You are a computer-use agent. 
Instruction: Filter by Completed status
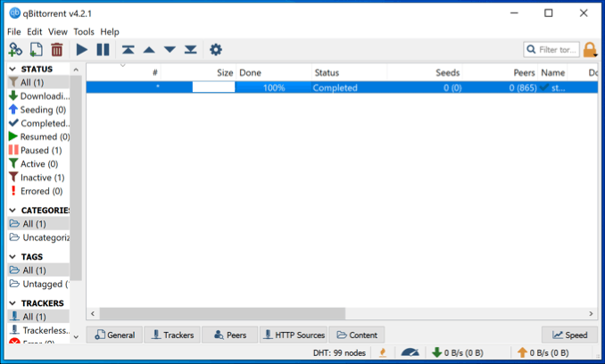coord(38,123)
